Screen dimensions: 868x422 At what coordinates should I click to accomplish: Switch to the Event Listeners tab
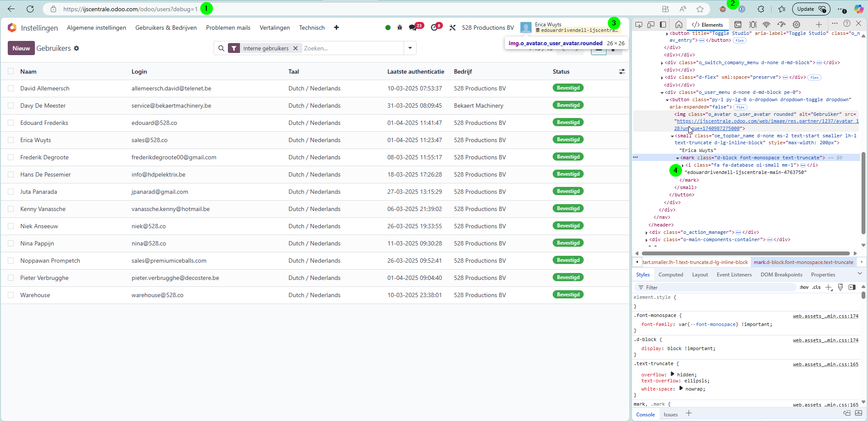coord(734,275)
